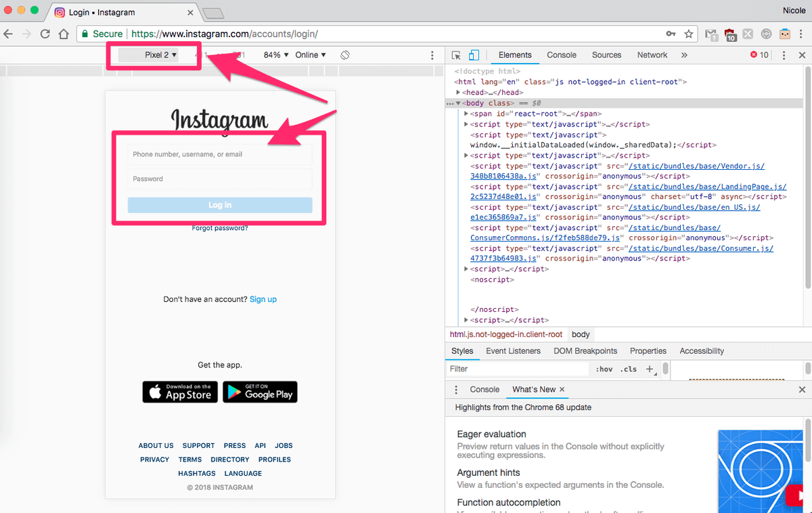The height and width of the screenshot is (513, 812).
Task: Click the Log in button
Action: (x=220, y=205)
